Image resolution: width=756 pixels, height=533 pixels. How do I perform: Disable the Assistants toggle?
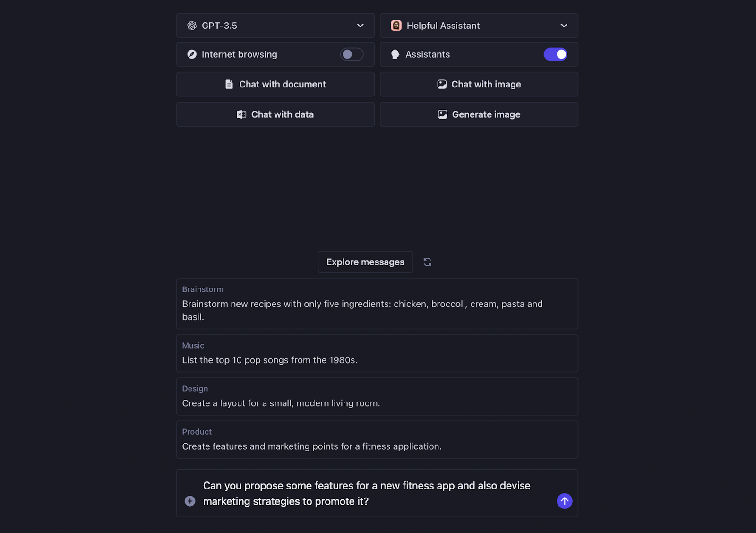pos(556,54)
